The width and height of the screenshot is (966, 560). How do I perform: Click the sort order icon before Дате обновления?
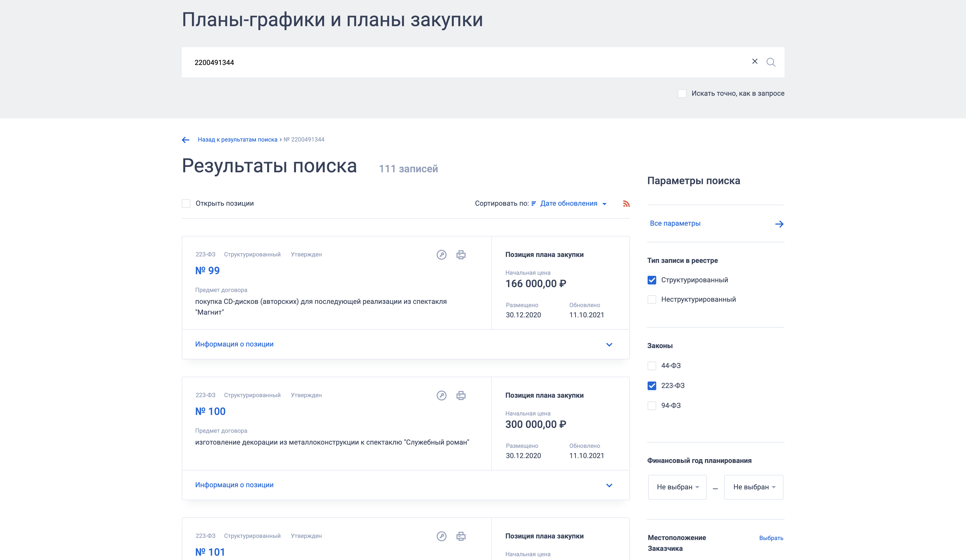(x=534, y=204)
